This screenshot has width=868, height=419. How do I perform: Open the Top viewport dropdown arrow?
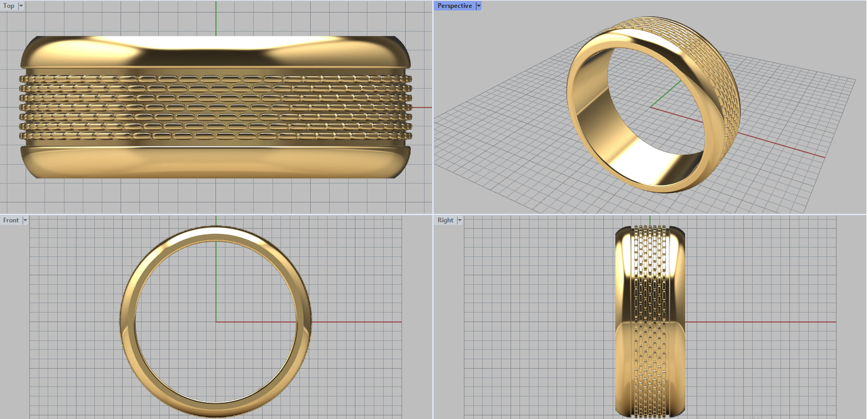click(21, 6)
